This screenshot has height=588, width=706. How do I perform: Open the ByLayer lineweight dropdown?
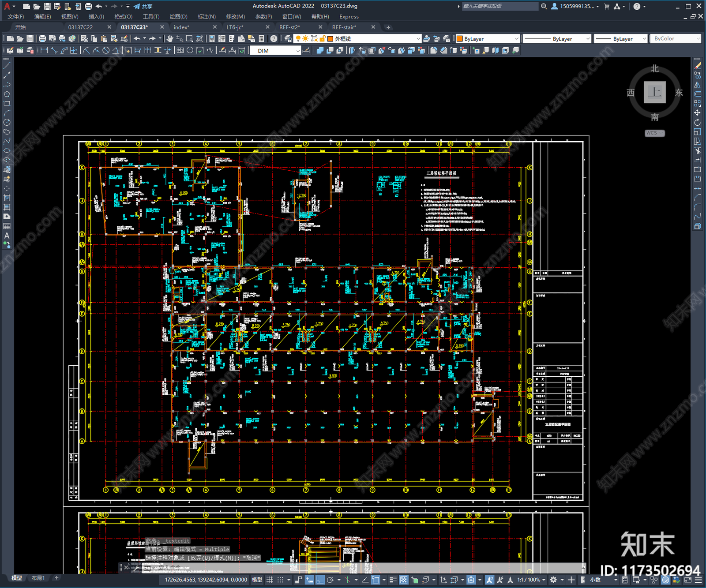(x=620, y=39)
